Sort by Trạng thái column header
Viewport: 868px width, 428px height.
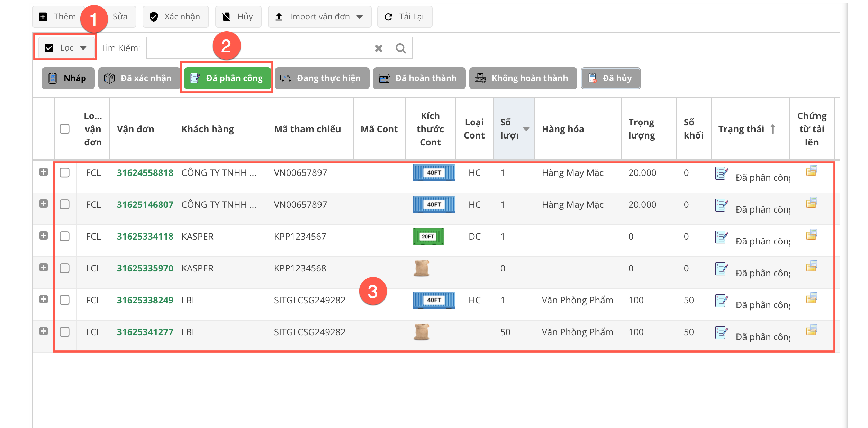741,129
